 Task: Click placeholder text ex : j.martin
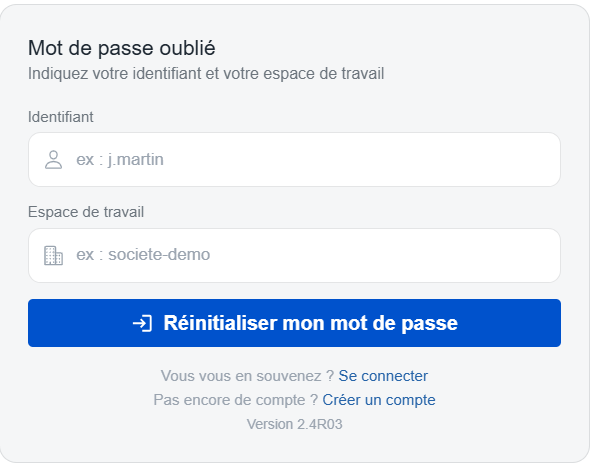click(120, 159)
